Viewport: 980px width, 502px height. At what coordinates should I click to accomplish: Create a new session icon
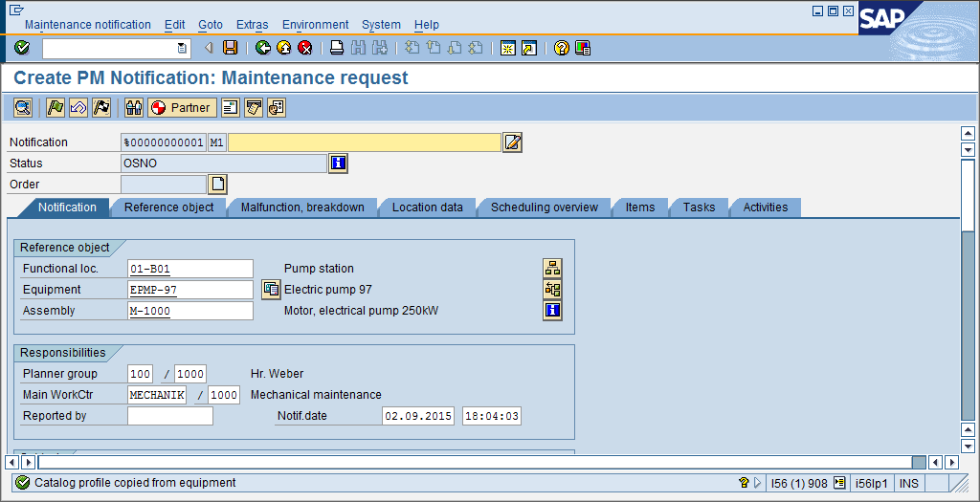coord(507,48)
